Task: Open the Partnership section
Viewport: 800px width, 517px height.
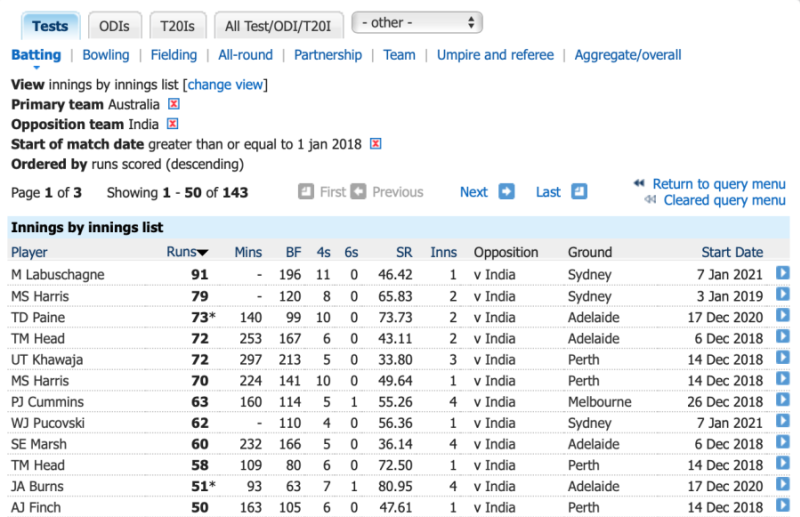Action: pyautogui.click(x=328, y=55)
